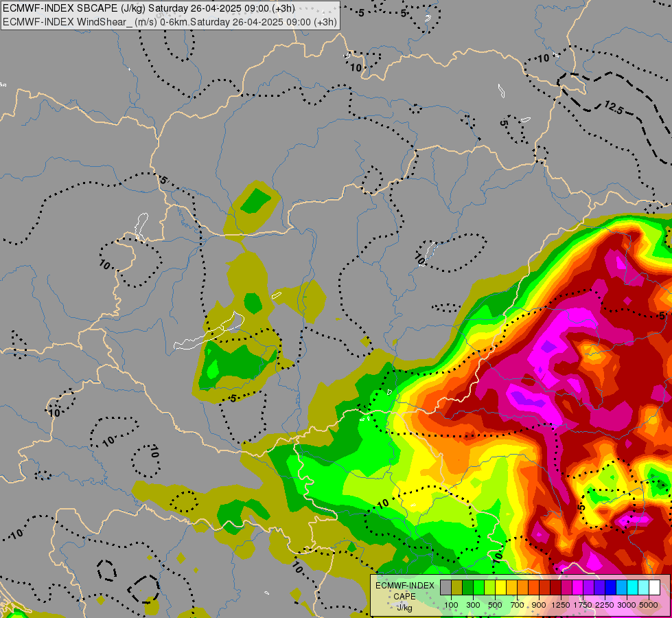Click the legend value '700'
The image size is (672, 618).
point(518,605)
